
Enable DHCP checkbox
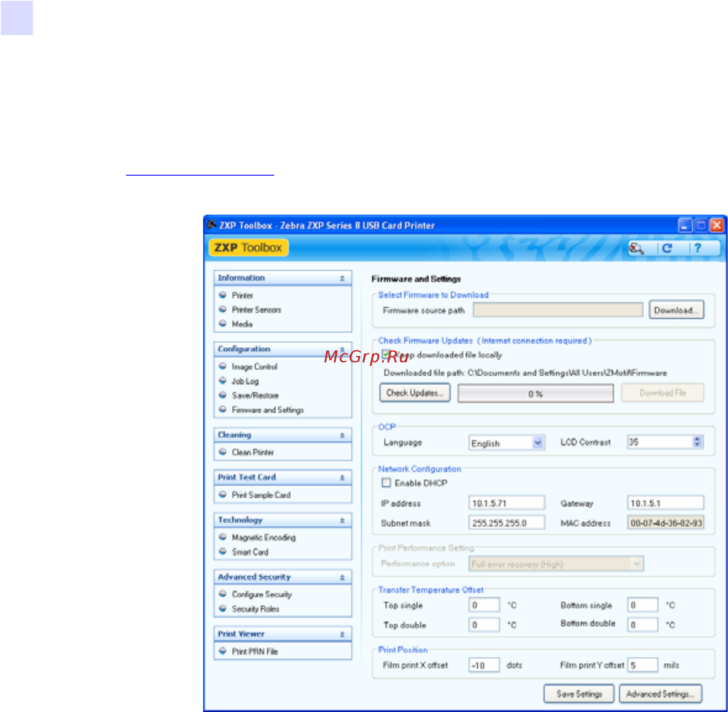(x=386, y=483)
